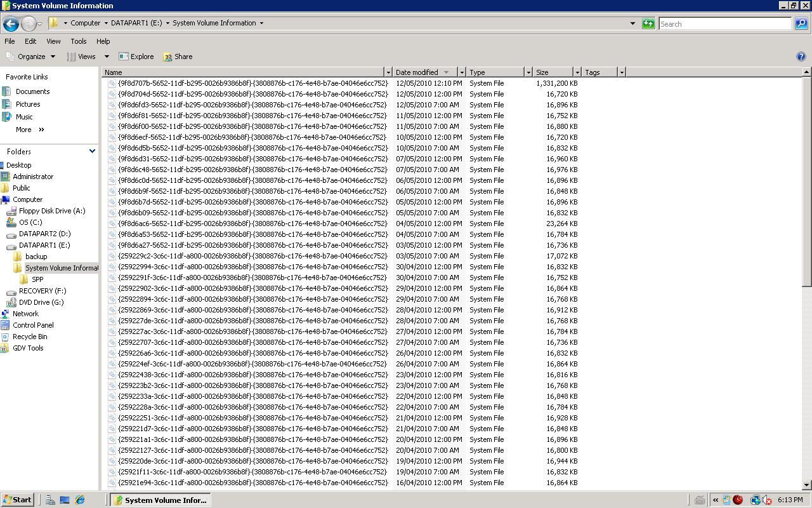Open the network status tray icon
Image resolution: width=812 pixels, height=508 pixels.
coord(754,499)
